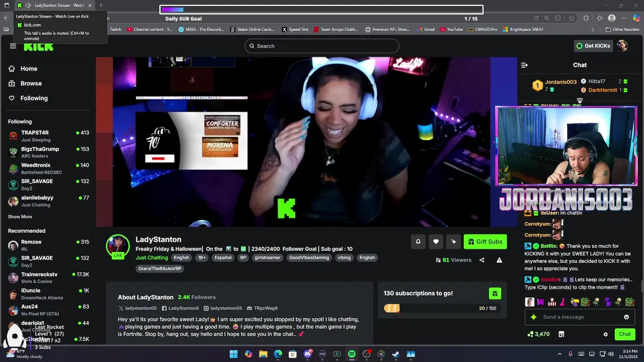Open the Kick hamburger menu

tap(13, 46)
